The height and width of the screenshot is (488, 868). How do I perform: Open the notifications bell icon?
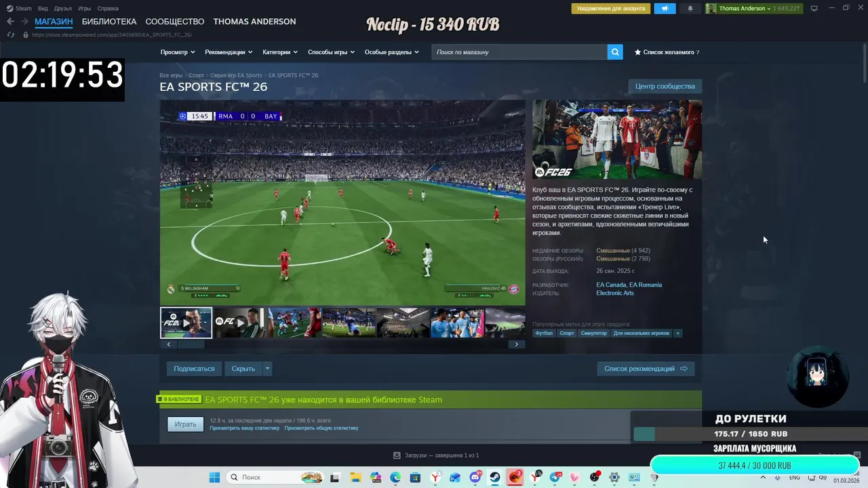point(690,9)
